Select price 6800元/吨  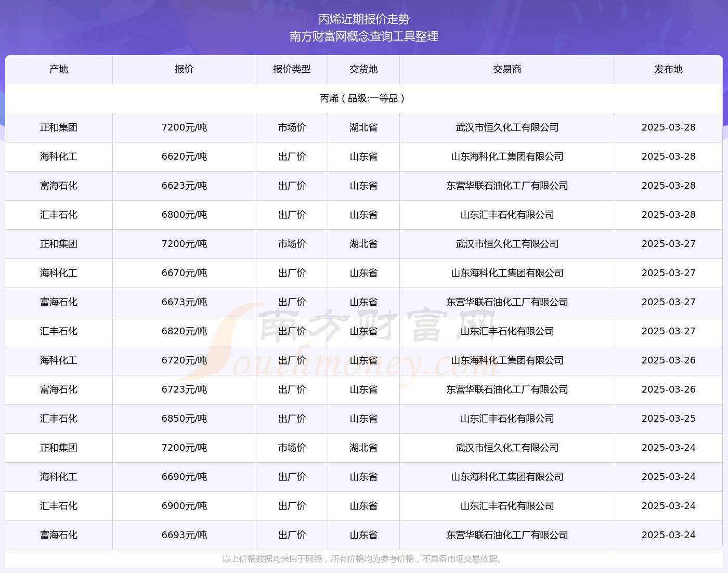(184, 215)
